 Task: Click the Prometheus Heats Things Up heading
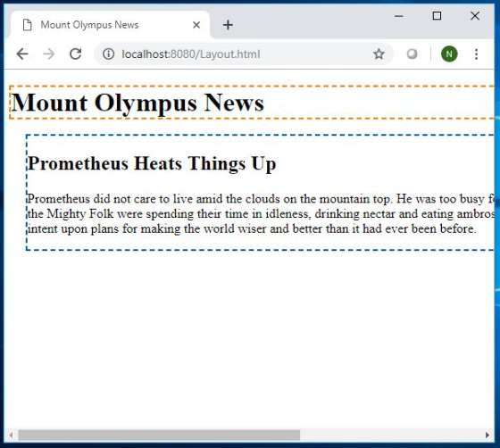(x=152, y=163)
